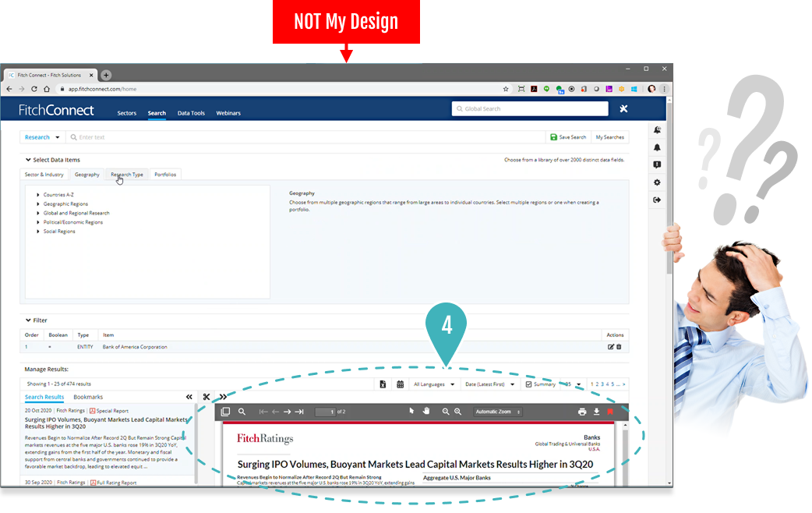Go to results page 2

coord(597,384)
